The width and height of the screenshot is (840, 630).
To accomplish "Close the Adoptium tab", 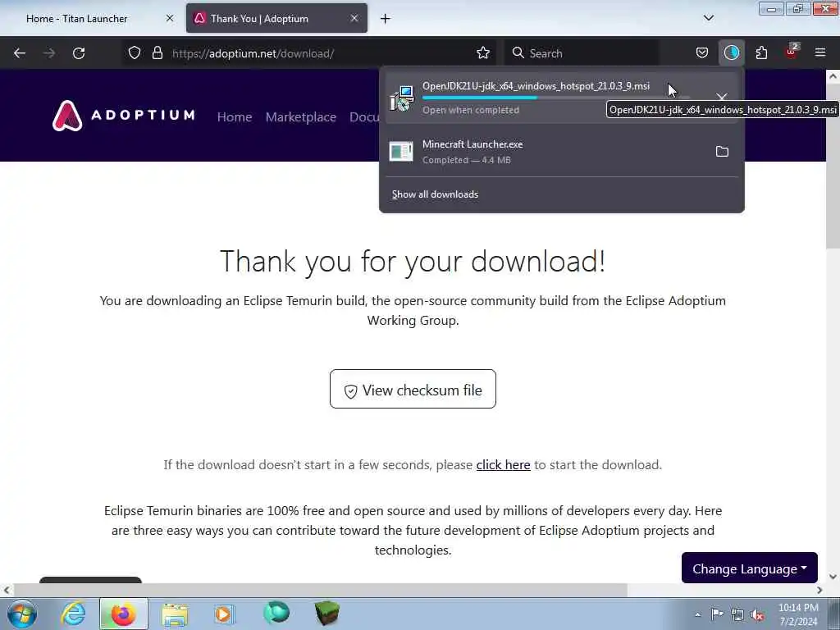I will coord(354,18).
